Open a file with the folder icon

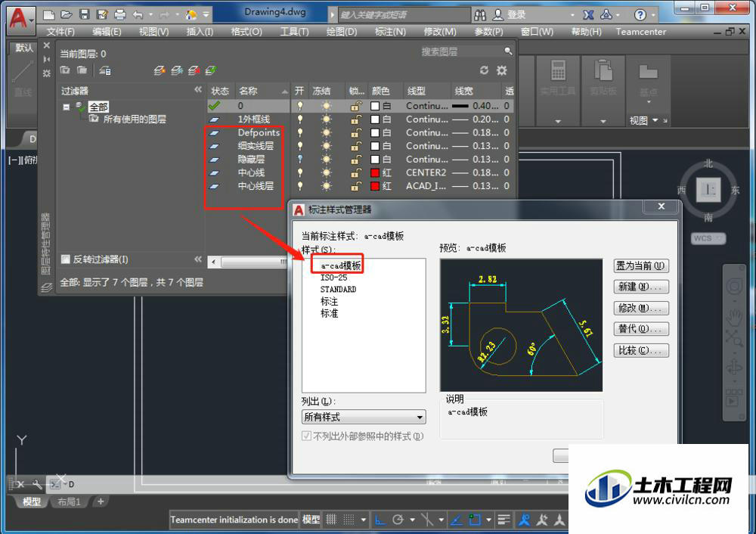[67, 15]
